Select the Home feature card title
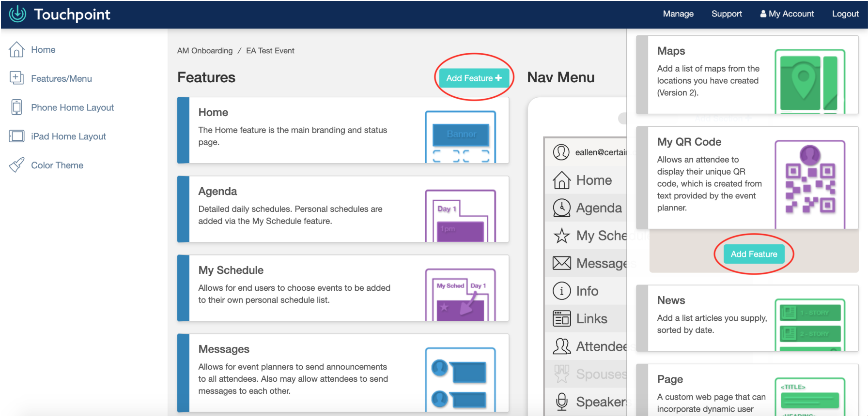The width and height of the screenshot is (868, 418). (213, 112)
